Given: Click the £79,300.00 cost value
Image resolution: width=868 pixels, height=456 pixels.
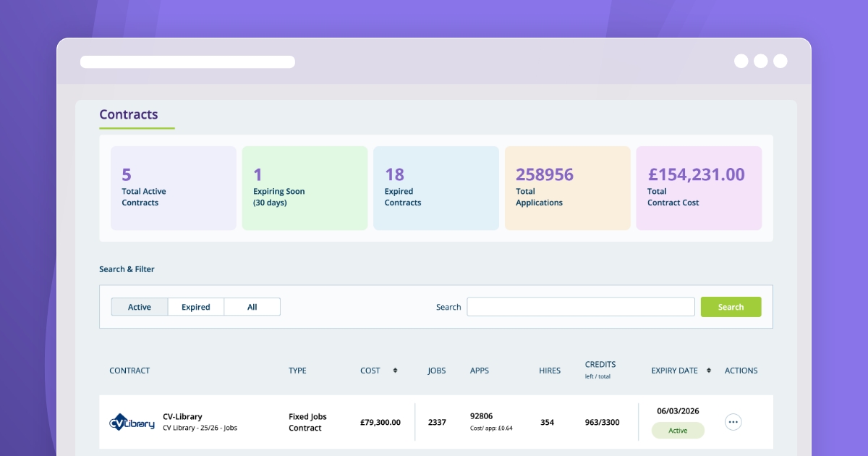Looking at the screenshot, I should pos(380,423).
